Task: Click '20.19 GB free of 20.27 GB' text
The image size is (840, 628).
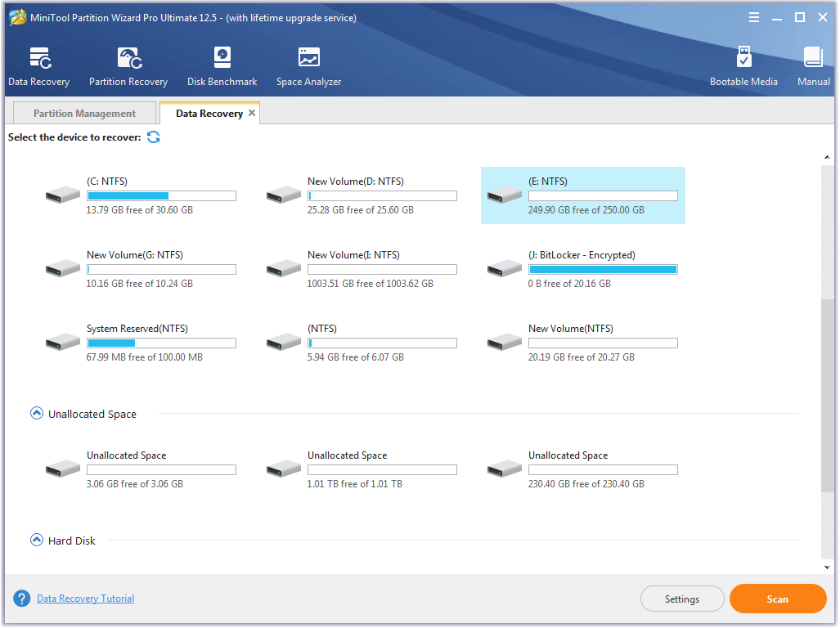Action: (582, 357)
